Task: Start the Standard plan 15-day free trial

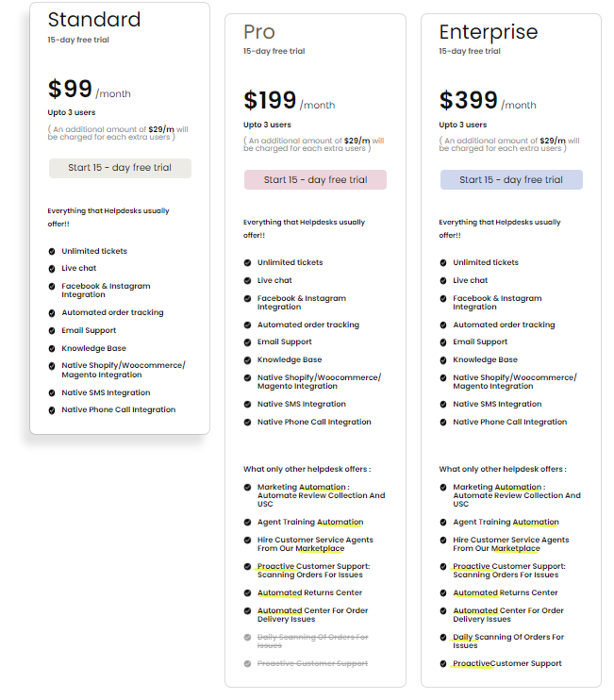Action: point(120,168)
